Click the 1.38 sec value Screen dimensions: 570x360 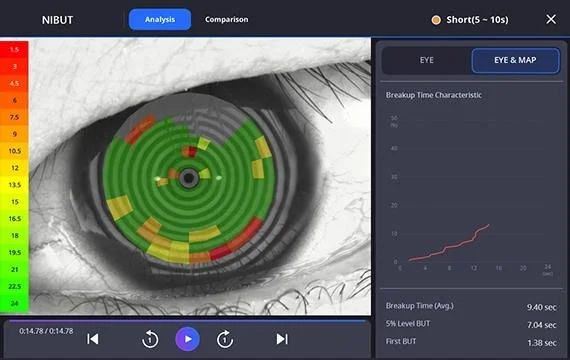pos(542,343)
